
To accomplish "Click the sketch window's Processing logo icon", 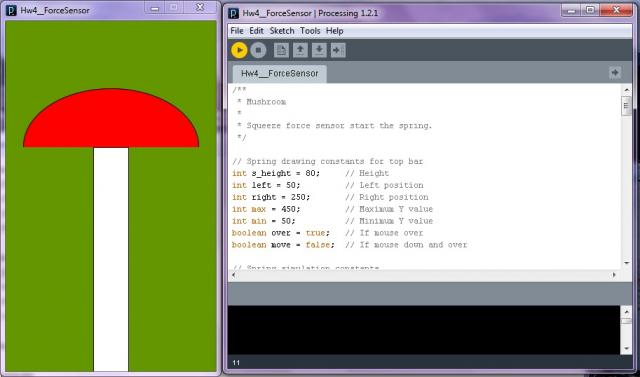I will 11,10.
